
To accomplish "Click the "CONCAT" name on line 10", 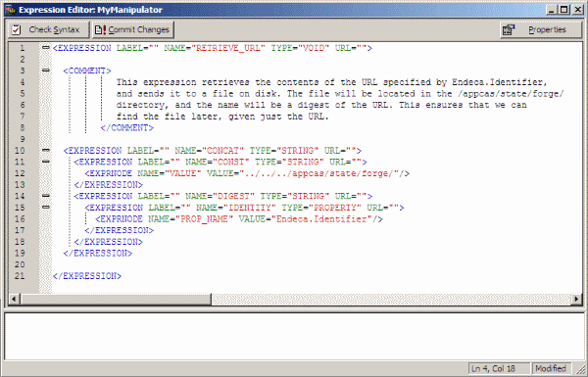I will pos(222,151).
